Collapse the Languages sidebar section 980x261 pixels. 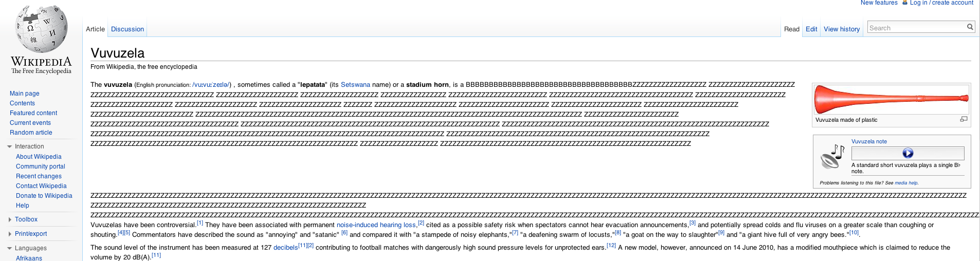click(10, 248)
